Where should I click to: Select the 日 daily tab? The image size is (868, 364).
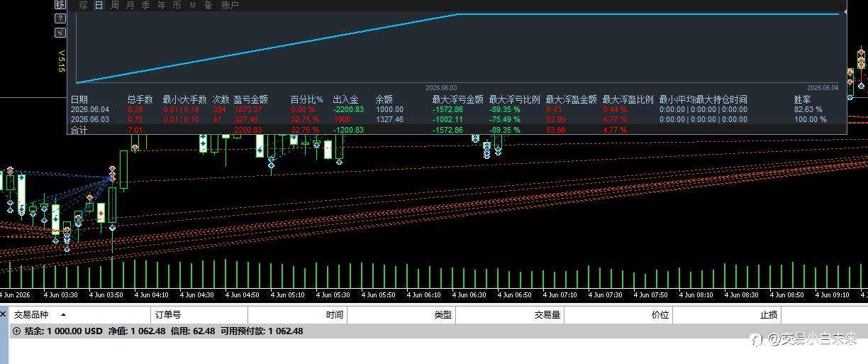pos(99,6)
